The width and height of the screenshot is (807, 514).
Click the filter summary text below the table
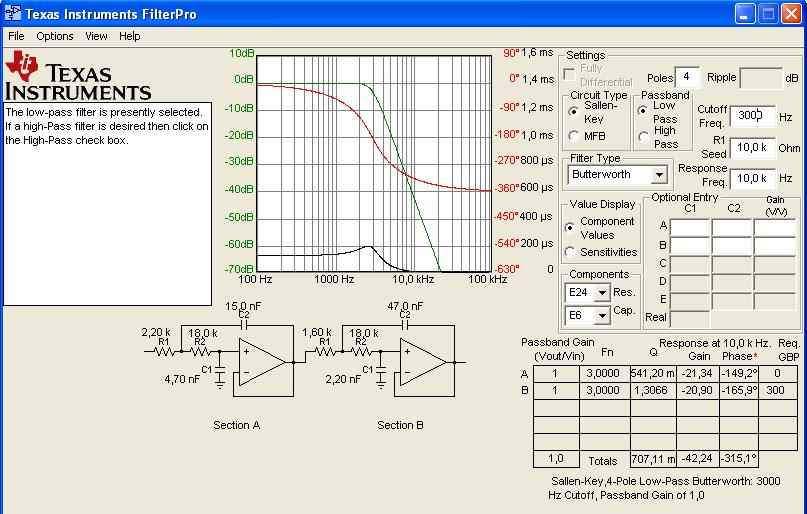point(665,488)
